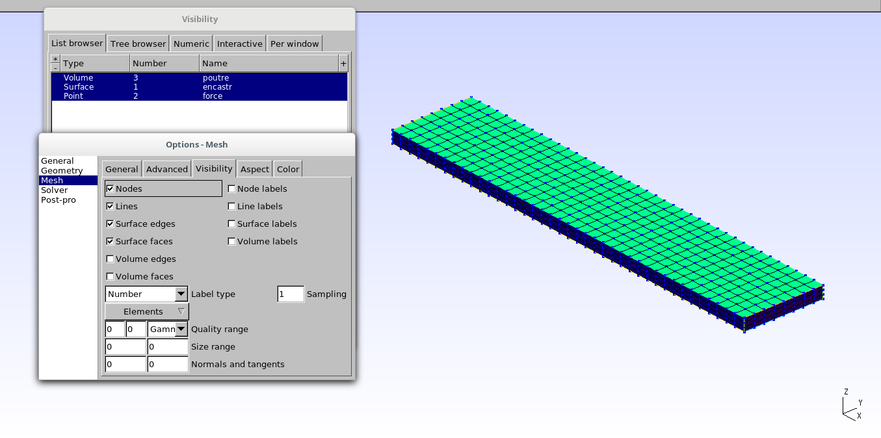Click the XYZ axes triad icon
Viewport: 881px width, 438px height.
point(850,405)
